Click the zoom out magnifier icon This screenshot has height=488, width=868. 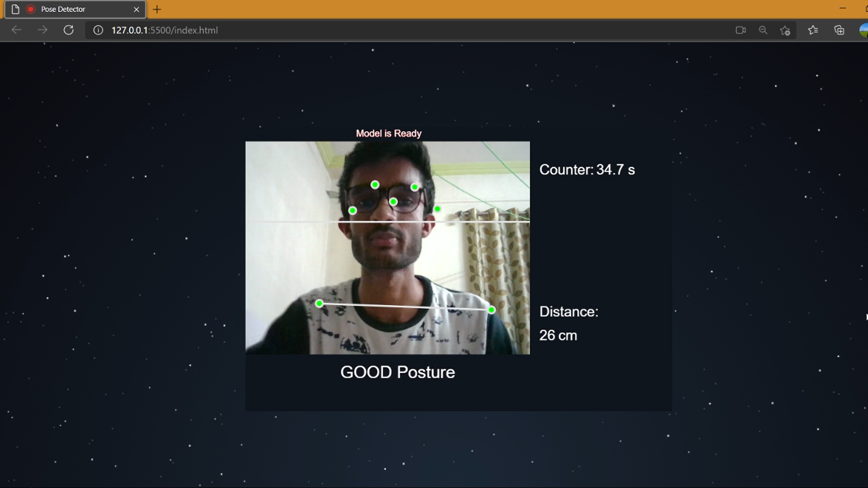pyautogui.click(x=763, y=30)
